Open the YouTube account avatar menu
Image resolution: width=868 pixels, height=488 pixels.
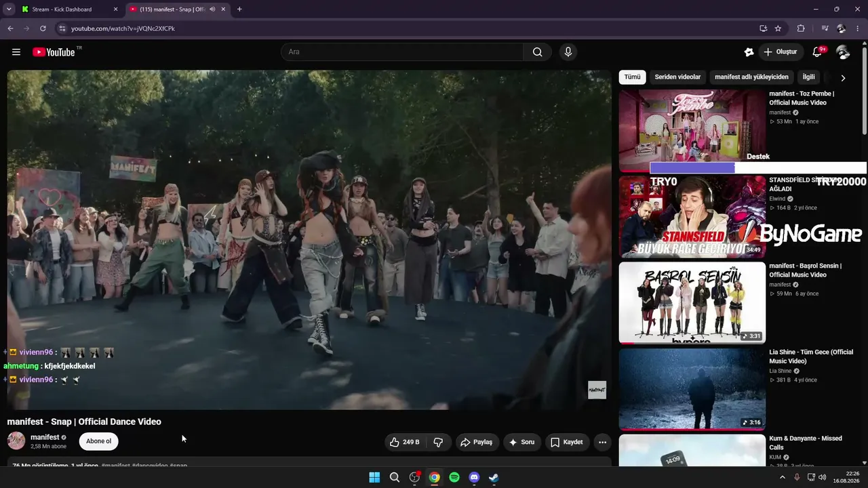[x=843, y=52]
